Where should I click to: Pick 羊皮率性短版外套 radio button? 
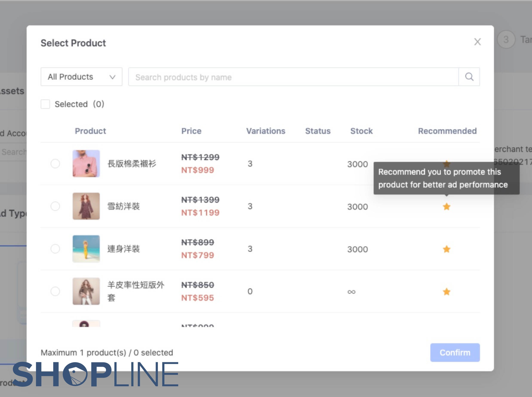pyautogui.click(x=55, y=291)
